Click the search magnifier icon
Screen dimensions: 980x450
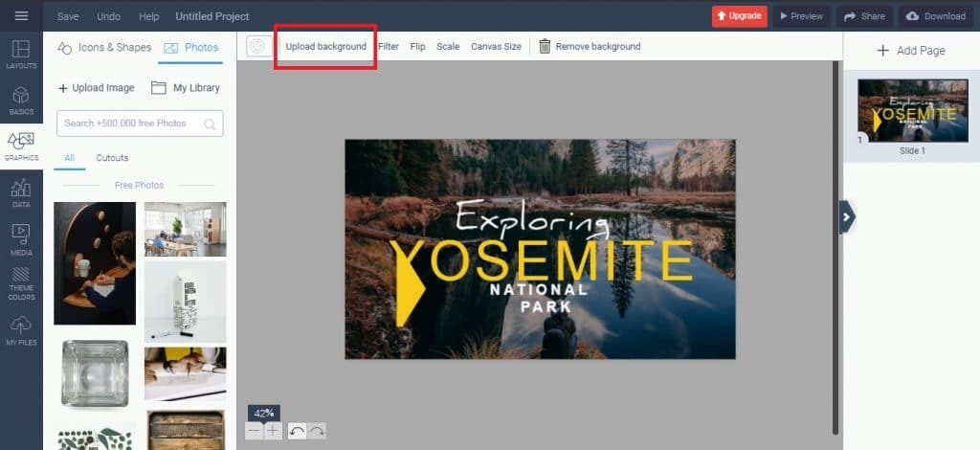coord(210,124)
